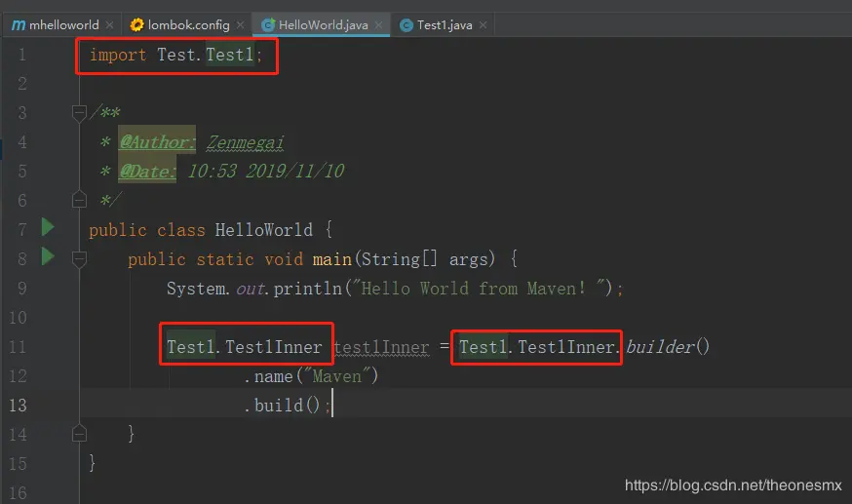Click the author name 'Zenmegai'
Viewport: 852px width, 504px height.
point(245,142)
